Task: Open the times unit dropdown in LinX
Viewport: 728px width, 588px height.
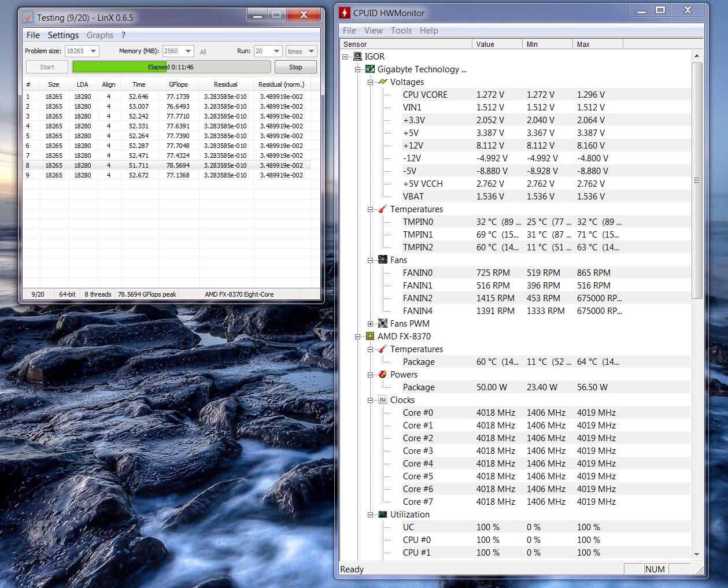Action: 312,51
